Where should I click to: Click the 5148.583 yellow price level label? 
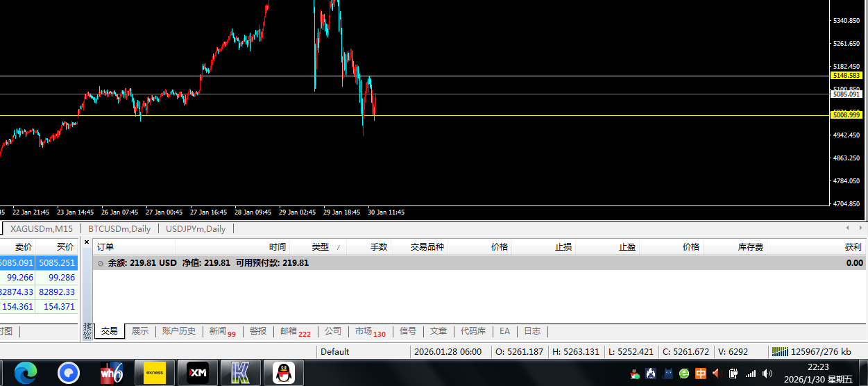click(845, 75)
